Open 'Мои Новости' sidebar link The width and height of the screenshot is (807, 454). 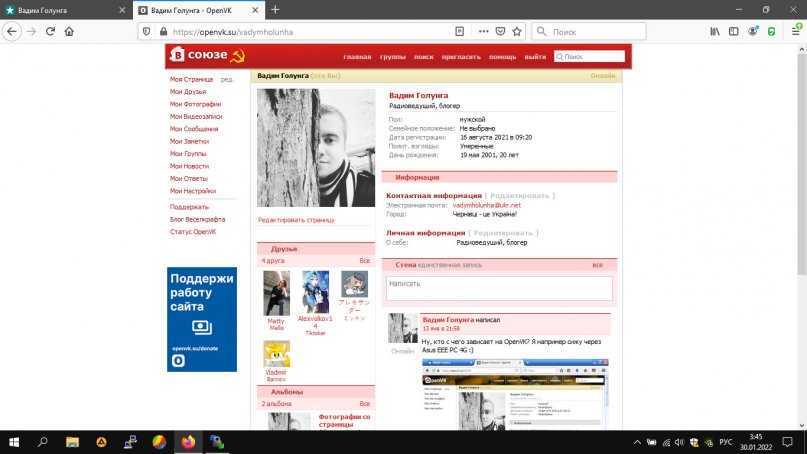(189, 166)
